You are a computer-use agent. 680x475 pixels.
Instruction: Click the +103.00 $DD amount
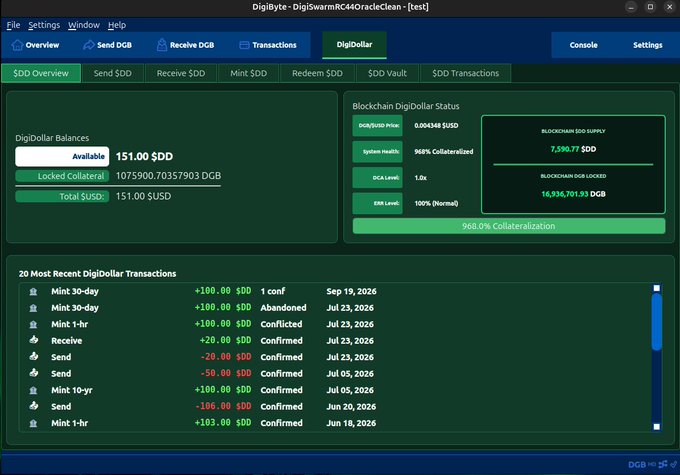(223, 423)
